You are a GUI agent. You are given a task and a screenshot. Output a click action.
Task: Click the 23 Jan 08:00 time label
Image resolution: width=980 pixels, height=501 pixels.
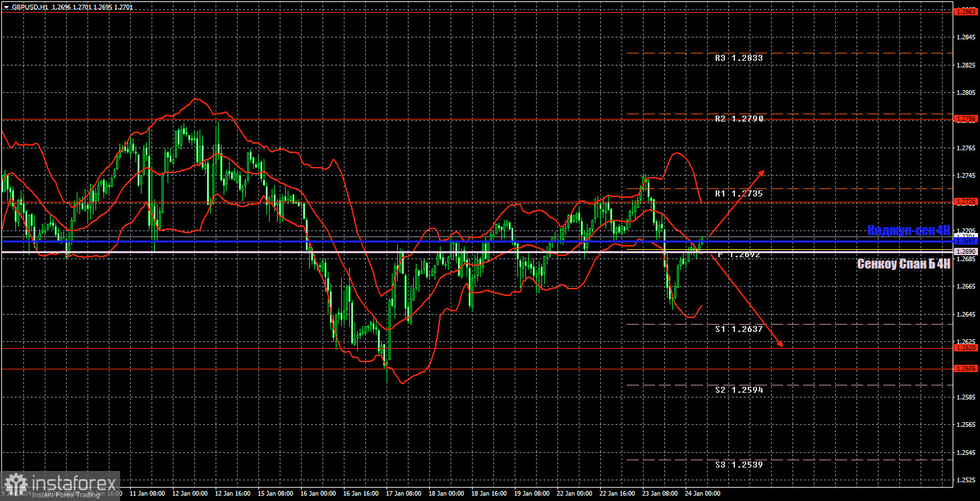coord(661,493)
